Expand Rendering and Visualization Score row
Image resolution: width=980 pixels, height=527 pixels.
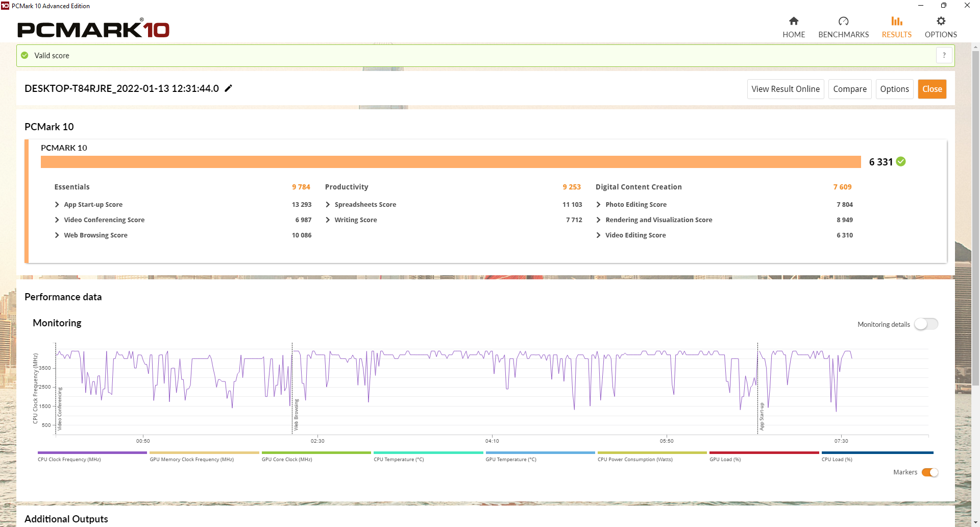(598, 220)
